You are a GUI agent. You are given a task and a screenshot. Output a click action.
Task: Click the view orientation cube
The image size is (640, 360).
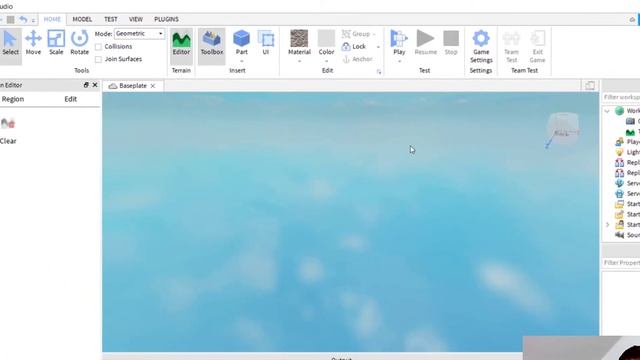point(563,128)
